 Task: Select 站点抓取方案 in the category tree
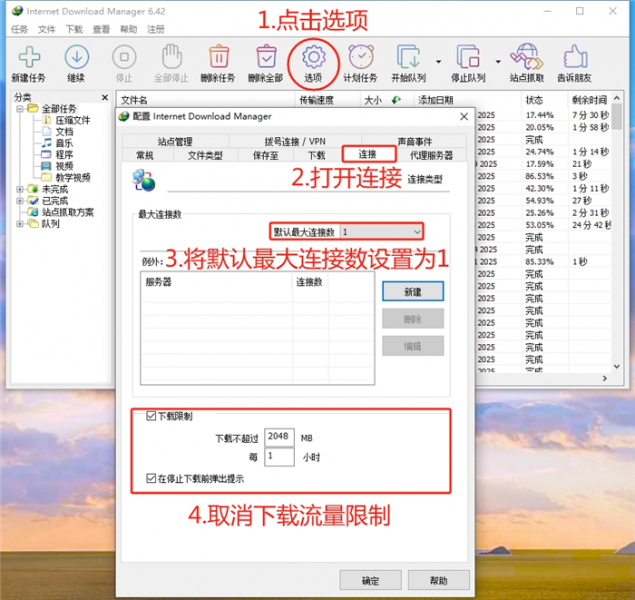coord(68,212)
